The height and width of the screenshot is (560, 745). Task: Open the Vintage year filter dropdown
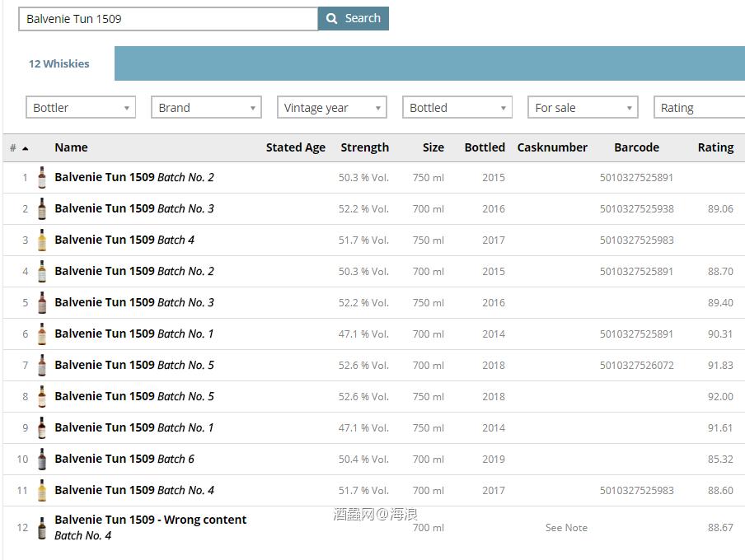pyautogui.click(x=331, y=107)
